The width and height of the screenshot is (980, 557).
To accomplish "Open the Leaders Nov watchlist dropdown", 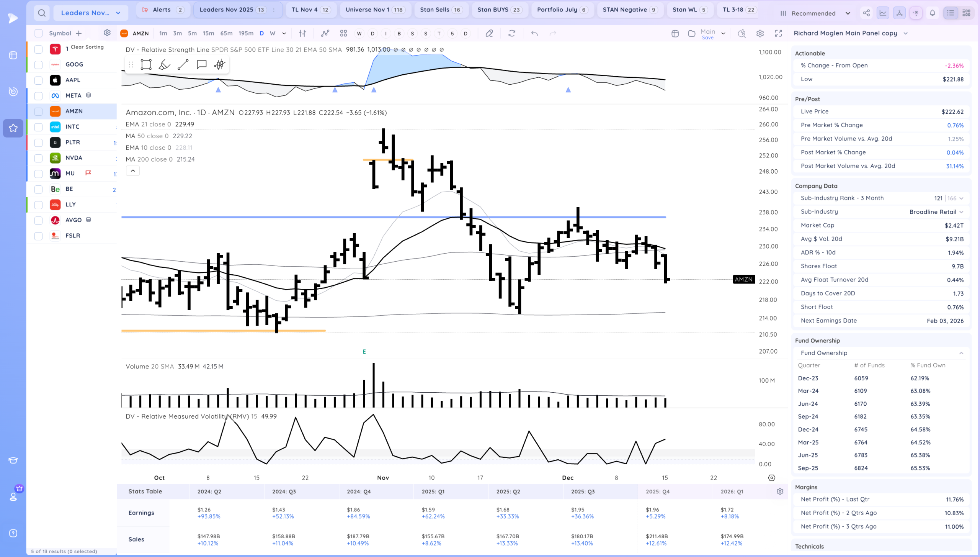I will click(91, 13).
